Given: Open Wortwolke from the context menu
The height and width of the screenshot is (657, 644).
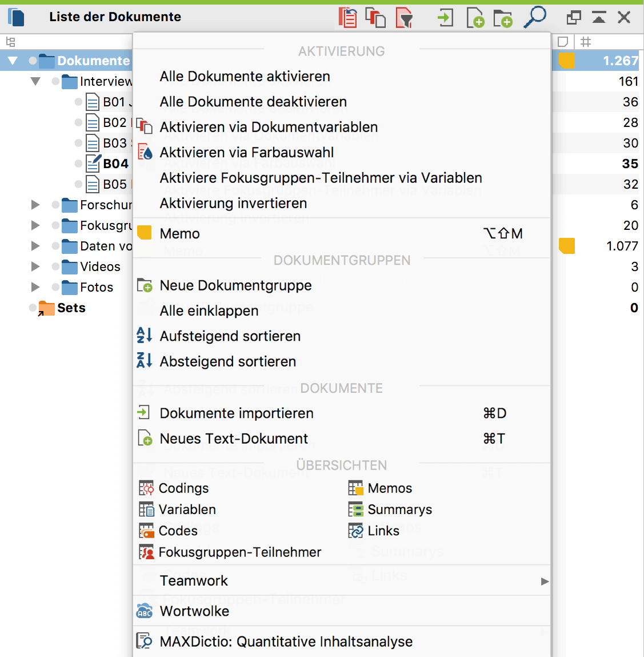Looking at the screenshot, I should pyautogui.click(x=194, y=611).
